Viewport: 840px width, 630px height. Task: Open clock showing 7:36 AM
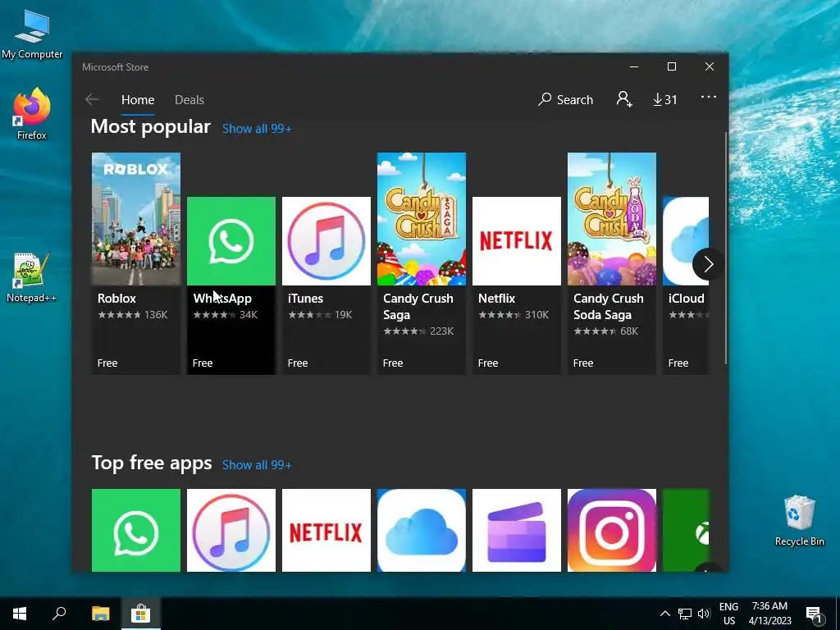click(769, 614)
